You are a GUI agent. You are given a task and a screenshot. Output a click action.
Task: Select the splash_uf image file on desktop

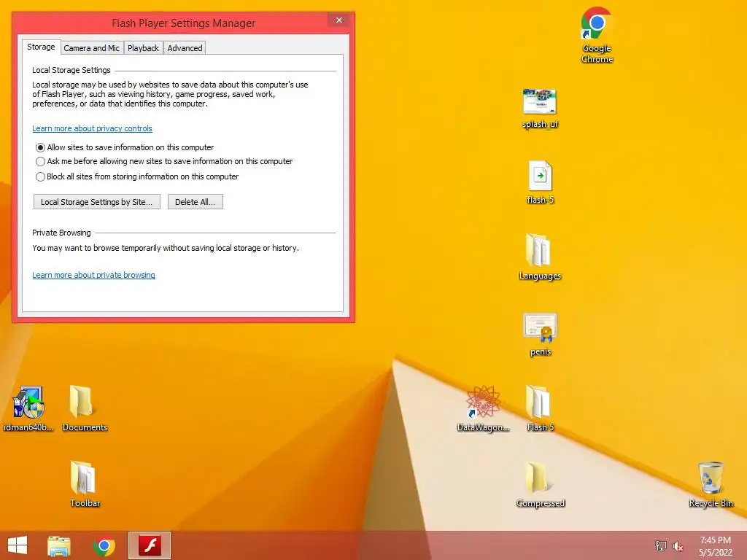(x=540, y=109)
